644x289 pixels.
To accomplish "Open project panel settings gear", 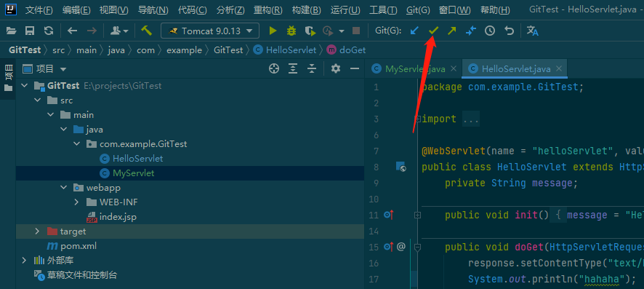I will click(x=336, y=68).
